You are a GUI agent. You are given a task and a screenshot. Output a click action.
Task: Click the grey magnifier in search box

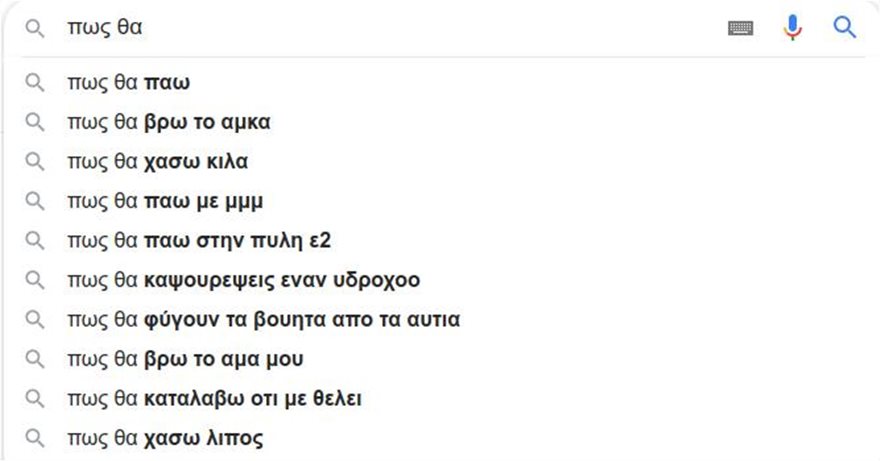(35, 29)
